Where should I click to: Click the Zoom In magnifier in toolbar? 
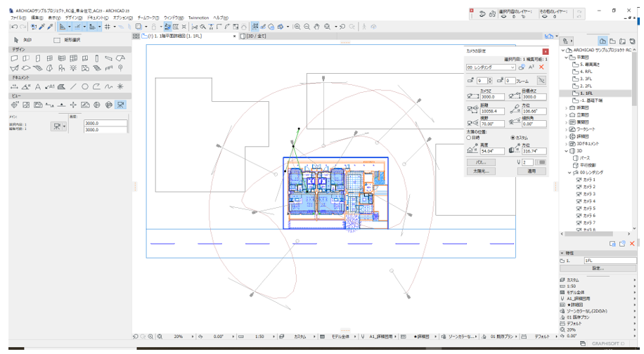click(x=297, y=27)
